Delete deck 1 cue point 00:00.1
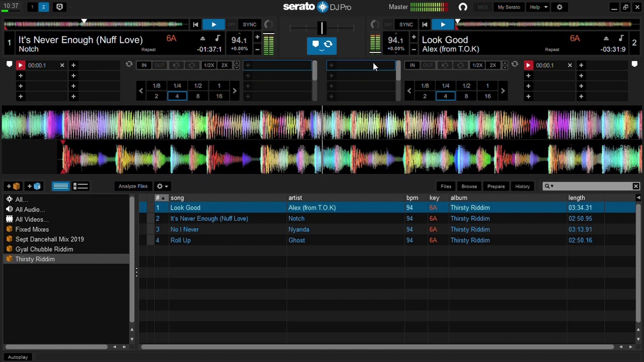The width and height of the screenshot is (644, 362). click(62, 65)
